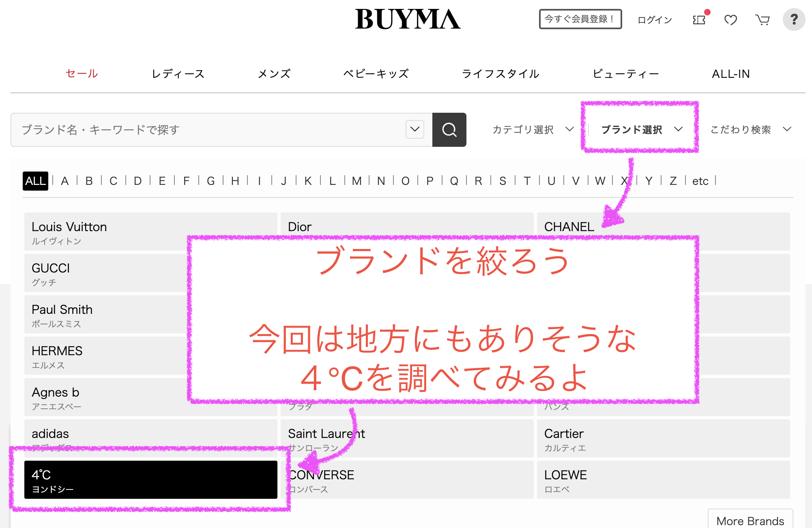Image resolution: width=812 pixels, height=528 pixels.
Task: Select the 4℃ brand
Action: pos(151,480)
